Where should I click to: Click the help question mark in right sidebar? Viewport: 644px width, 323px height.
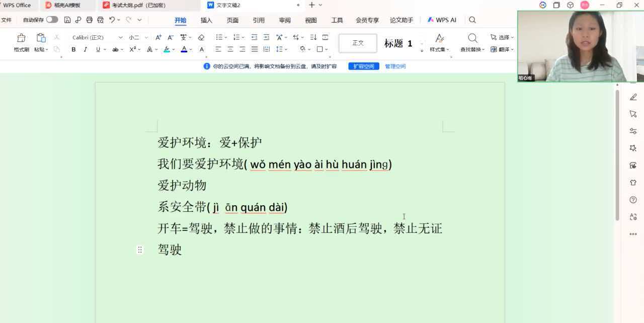pos(633,200)
